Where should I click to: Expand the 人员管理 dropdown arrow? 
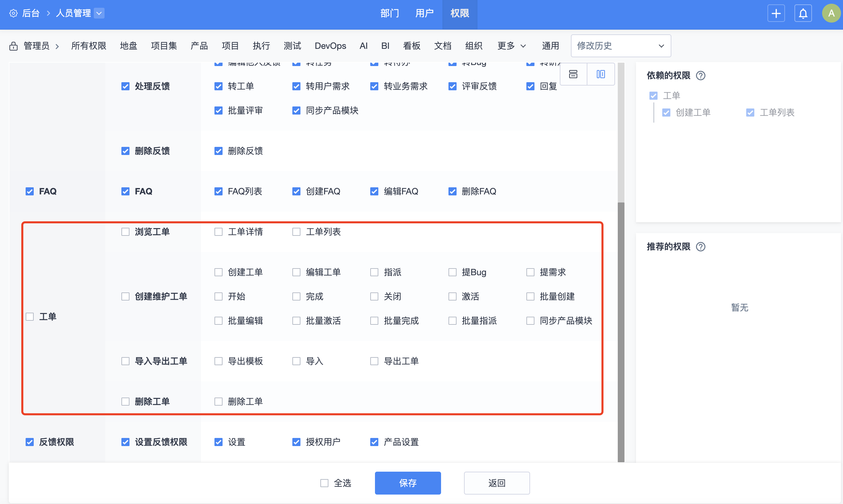(x=99, y=13)
